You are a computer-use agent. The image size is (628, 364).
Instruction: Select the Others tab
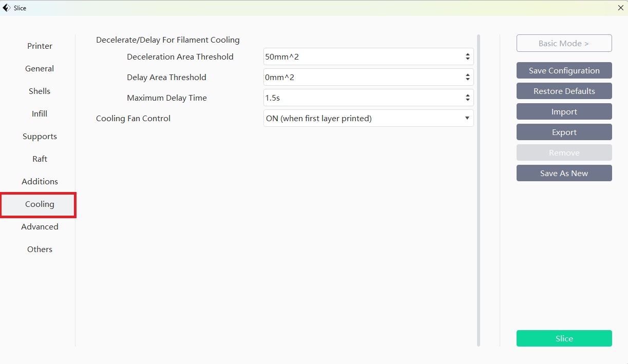[x=40, y=250]
